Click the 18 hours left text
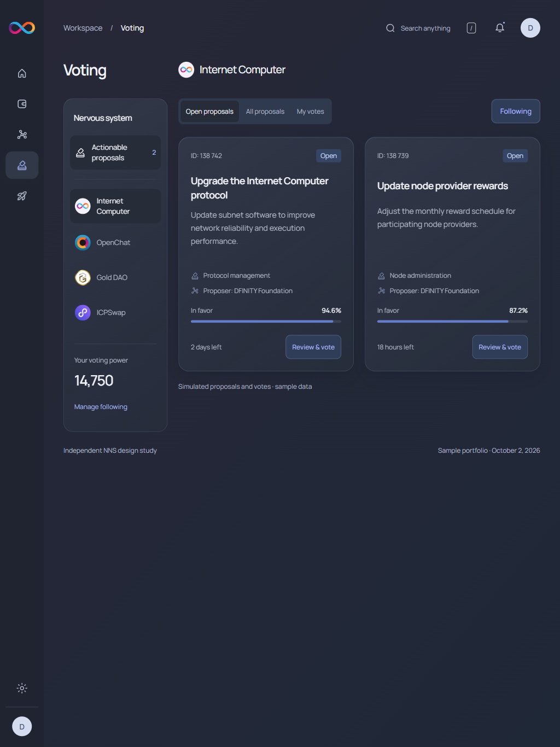This screenshot has width=560, height=747. click(x=395, y=347)
